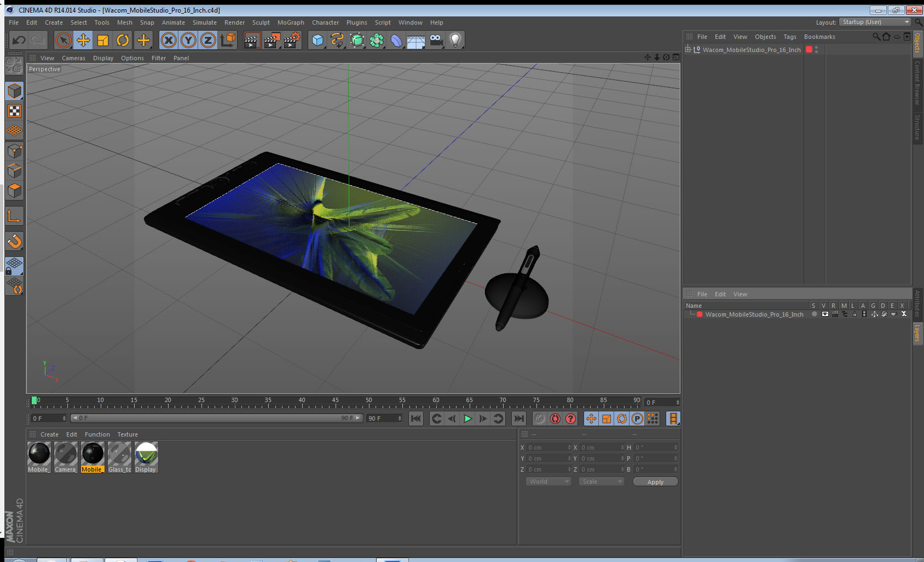The width and height of the screenshot is (924, 562).
Task: Toggle layer View eye for Wacom layer
Action: coord(824,314)
